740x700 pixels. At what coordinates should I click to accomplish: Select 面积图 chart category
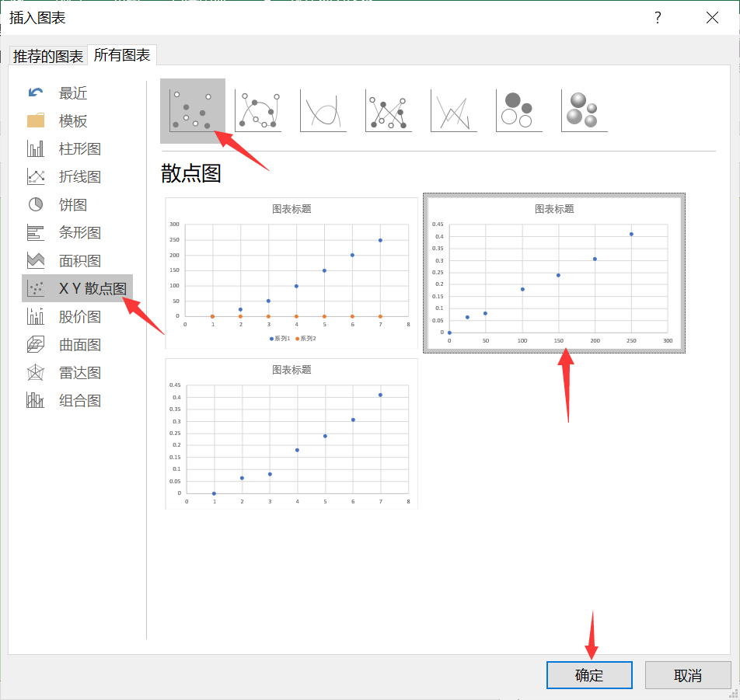click(x=77, y=260)
